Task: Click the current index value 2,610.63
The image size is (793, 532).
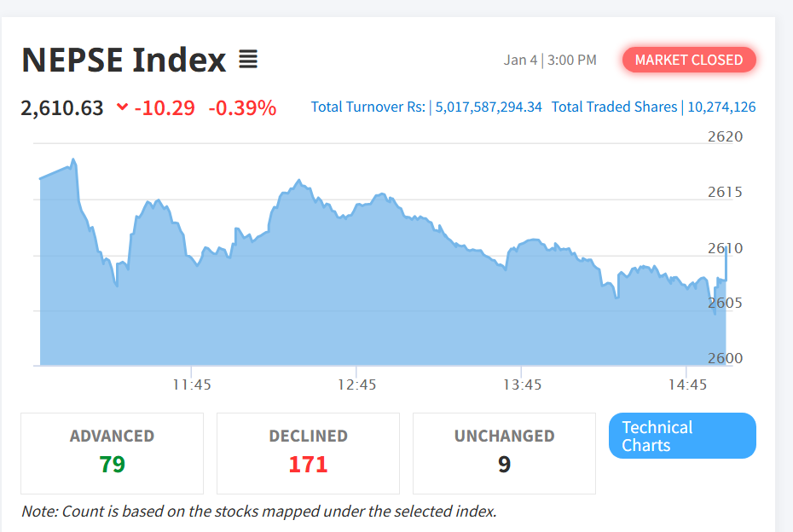Action: click(x=62, y=108)
